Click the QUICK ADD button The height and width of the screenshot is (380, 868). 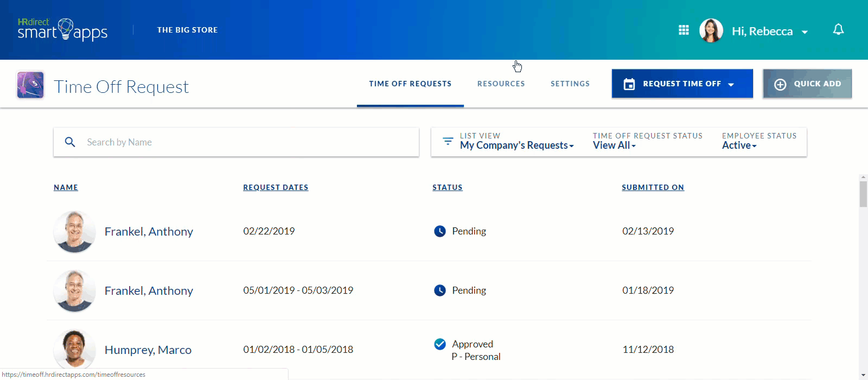(807, 84)
